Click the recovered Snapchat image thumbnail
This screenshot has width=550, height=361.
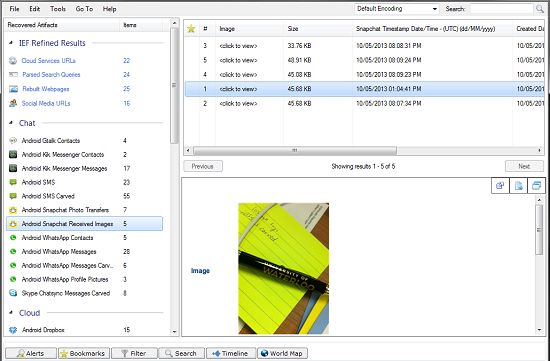283,268
